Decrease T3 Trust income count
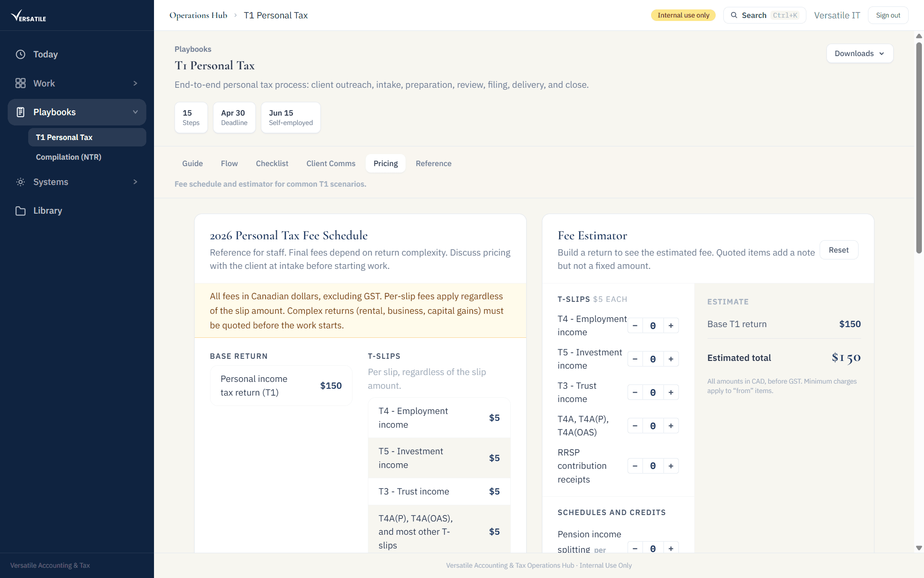The width and height of the screenshot is (924, 578). 635,393
